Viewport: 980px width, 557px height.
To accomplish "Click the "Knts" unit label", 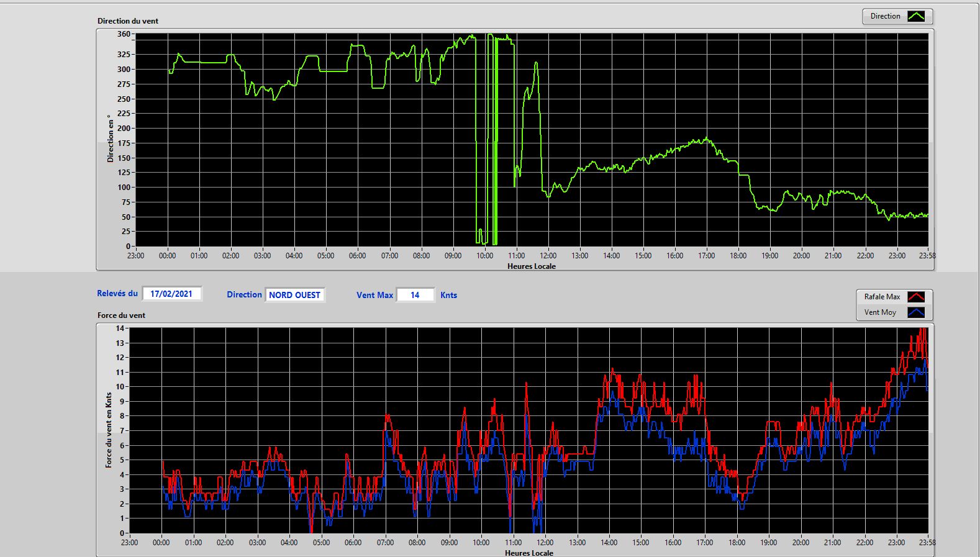I will 448,296.
